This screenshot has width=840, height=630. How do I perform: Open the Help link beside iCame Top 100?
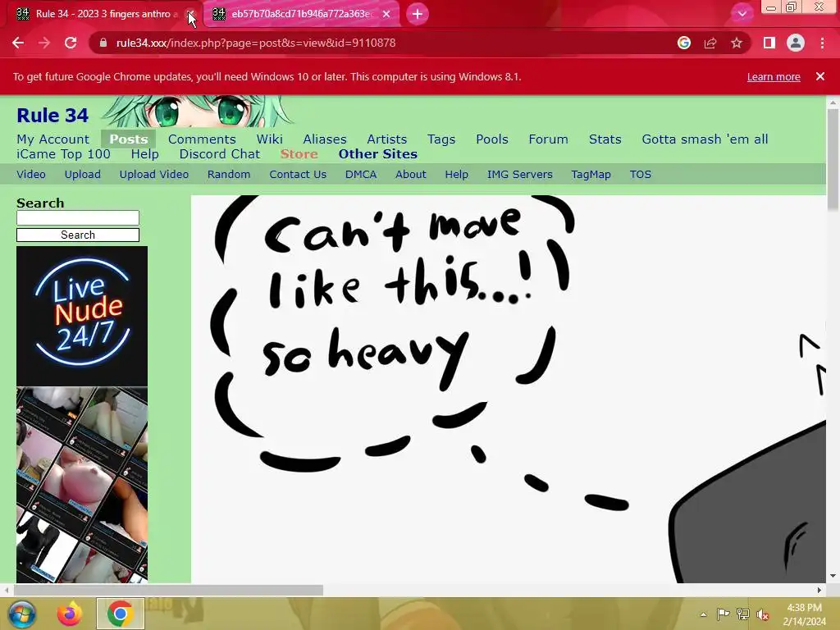(144, 154)
